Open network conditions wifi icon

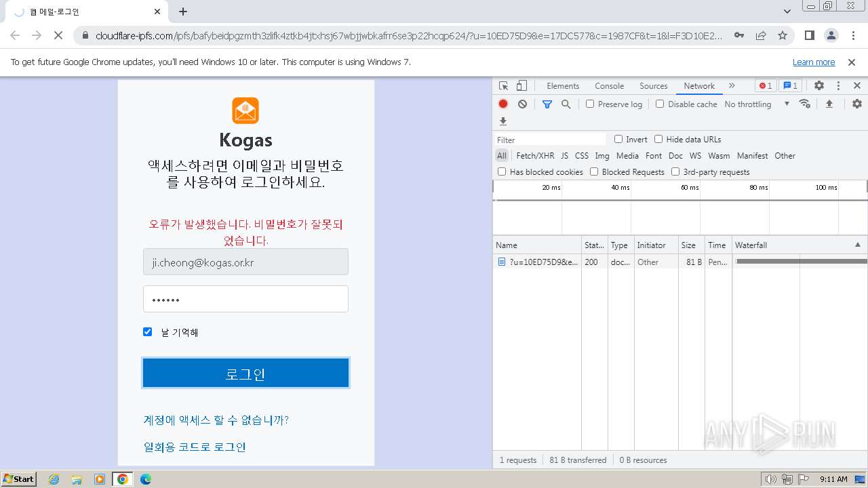pyautogui.click(x=805, y=104)
